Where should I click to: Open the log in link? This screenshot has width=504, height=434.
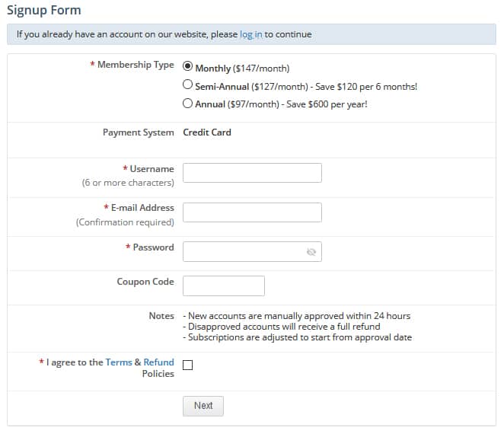click(x=250, y=34)
